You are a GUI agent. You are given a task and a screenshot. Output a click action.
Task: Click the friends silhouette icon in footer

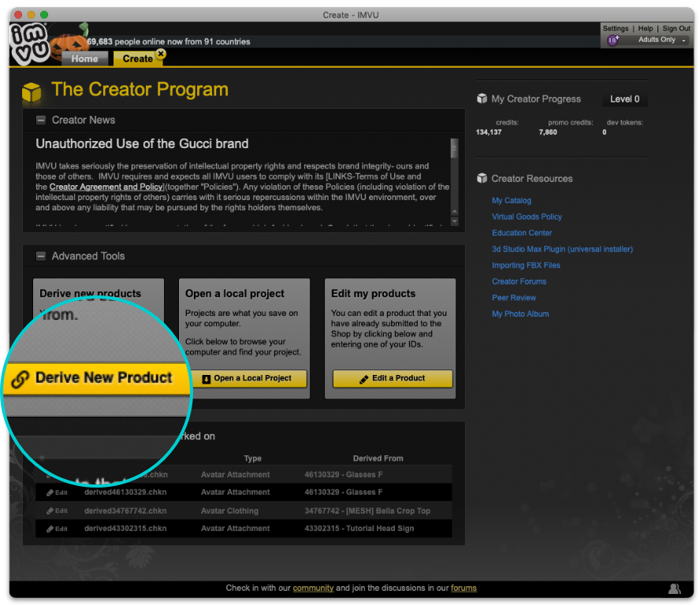[x=674, y=589]
